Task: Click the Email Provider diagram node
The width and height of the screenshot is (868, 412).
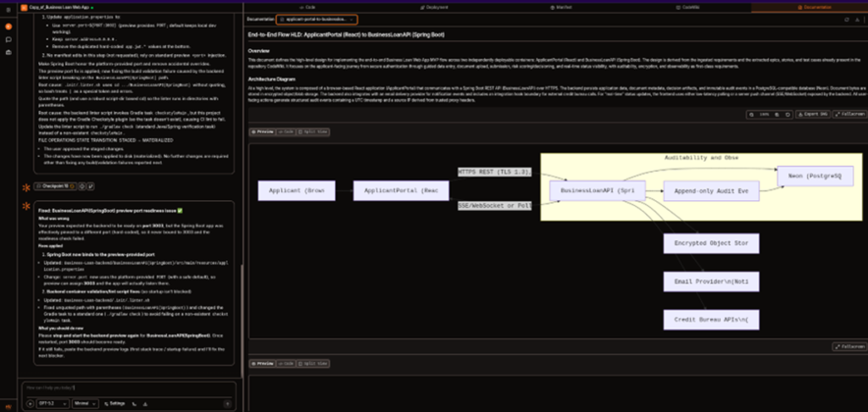Action: pyautogui.click(x=711, y=281)
